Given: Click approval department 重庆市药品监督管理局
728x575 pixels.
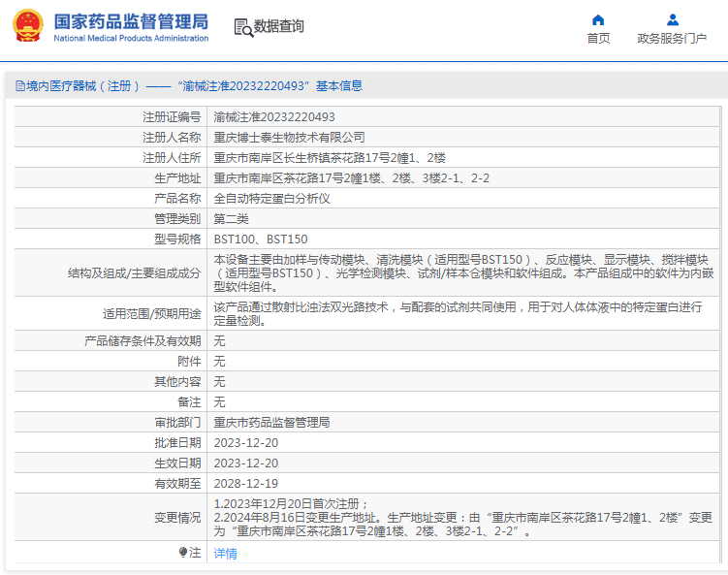Looking at the screenshot, I should (271, 423).
